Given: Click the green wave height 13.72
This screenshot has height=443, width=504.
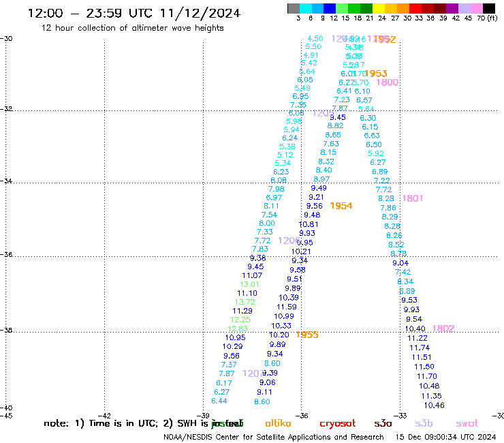Looking at the screenshot, I should (x=245, y=302).
